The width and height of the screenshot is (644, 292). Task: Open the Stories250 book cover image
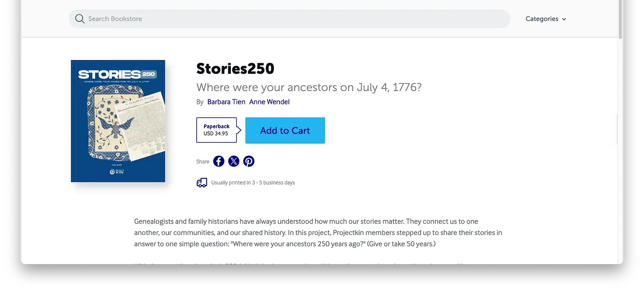point(118,121)
